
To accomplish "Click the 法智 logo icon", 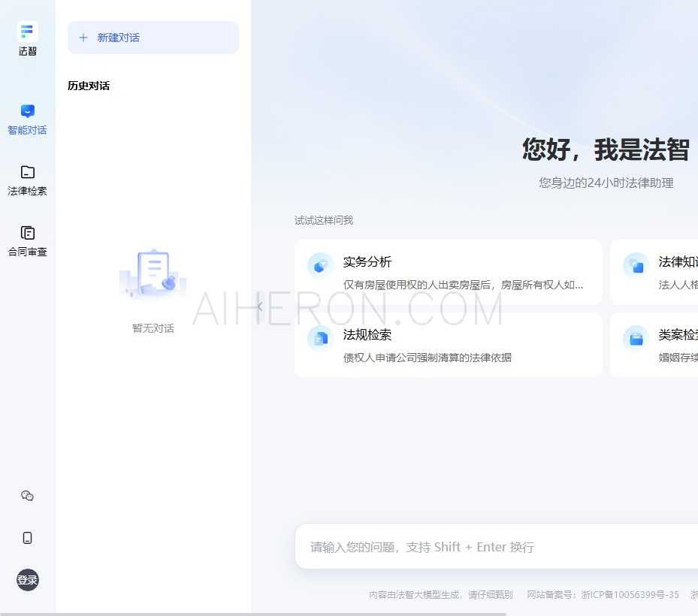I will point(28,32).
